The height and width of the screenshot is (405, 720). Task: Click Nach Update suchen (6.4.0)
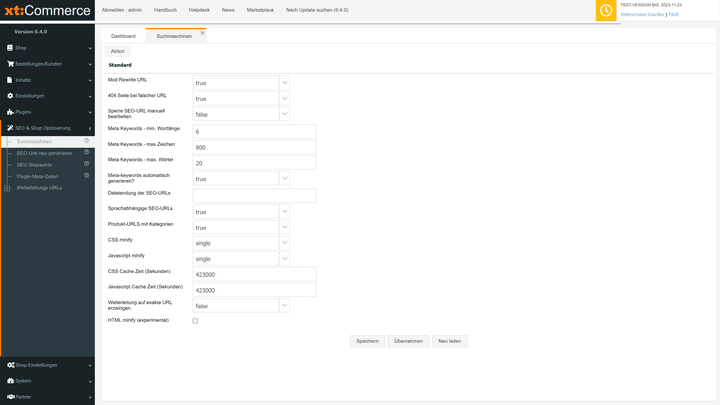pyautogui.click(x=317, y=10)
